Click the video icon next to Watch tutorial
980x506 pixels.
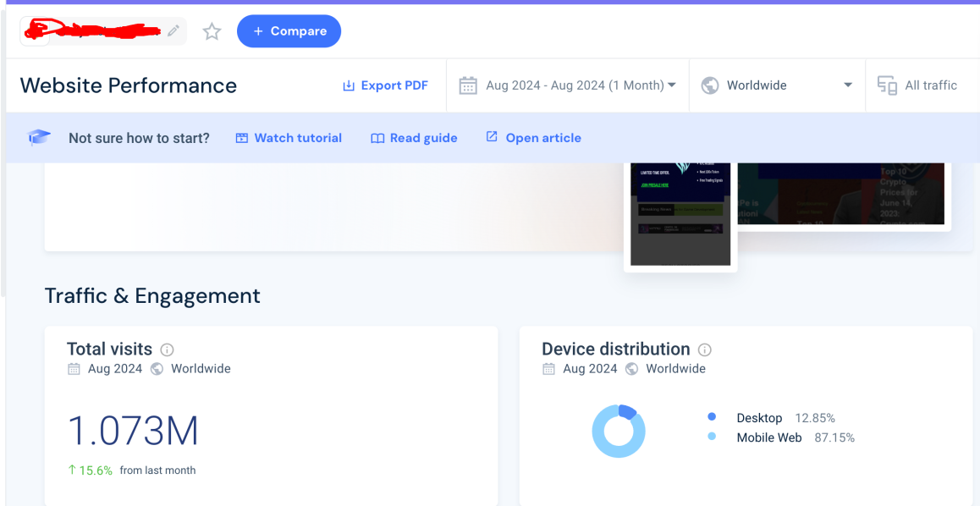point(242,138)
